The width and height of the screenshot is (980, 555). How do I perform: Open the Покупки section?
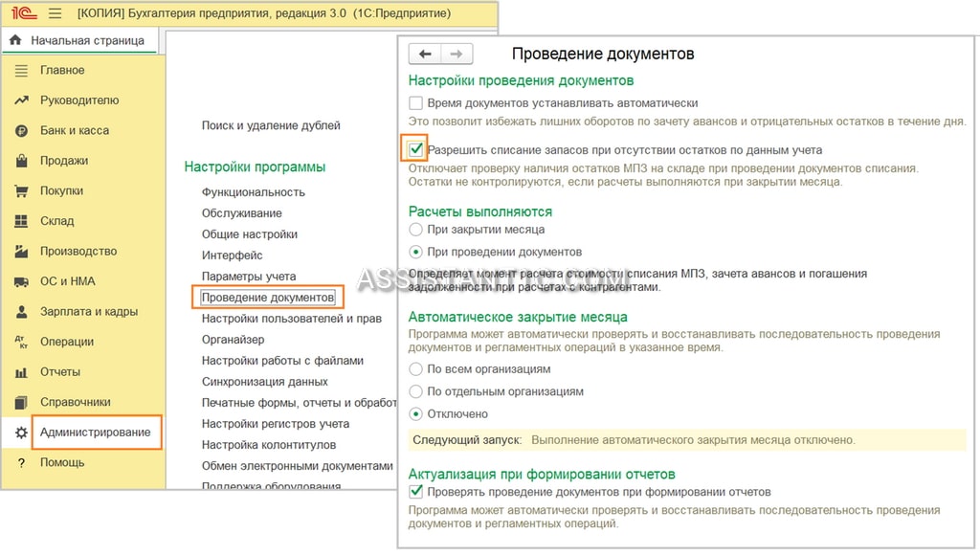click(62, 190)
